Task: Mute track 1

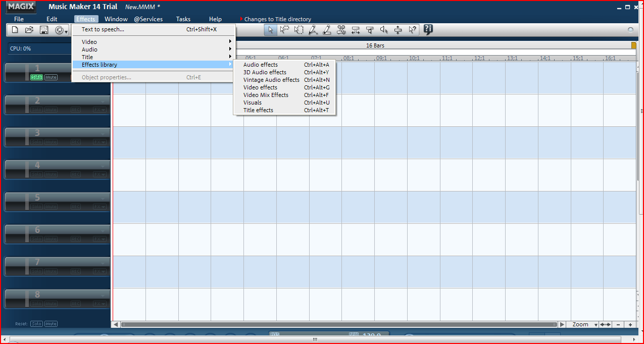Action: click(x=51, y=77)
